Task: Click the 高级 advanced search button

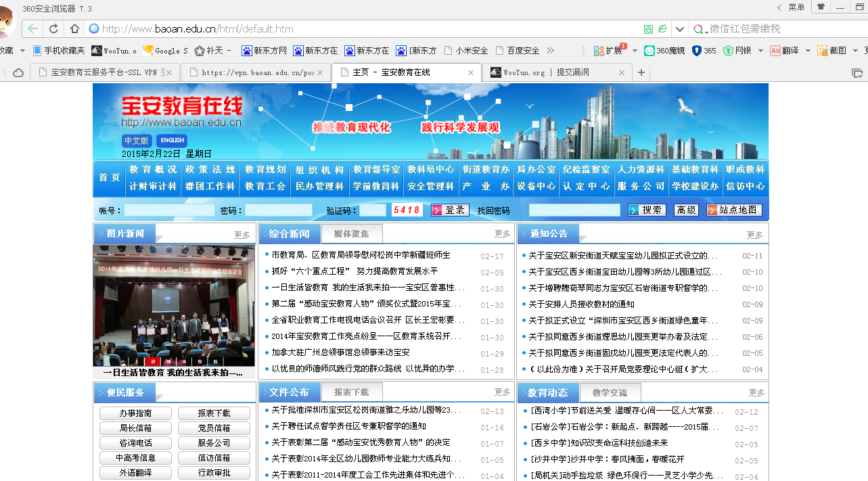Action: (x=686, y=210)
